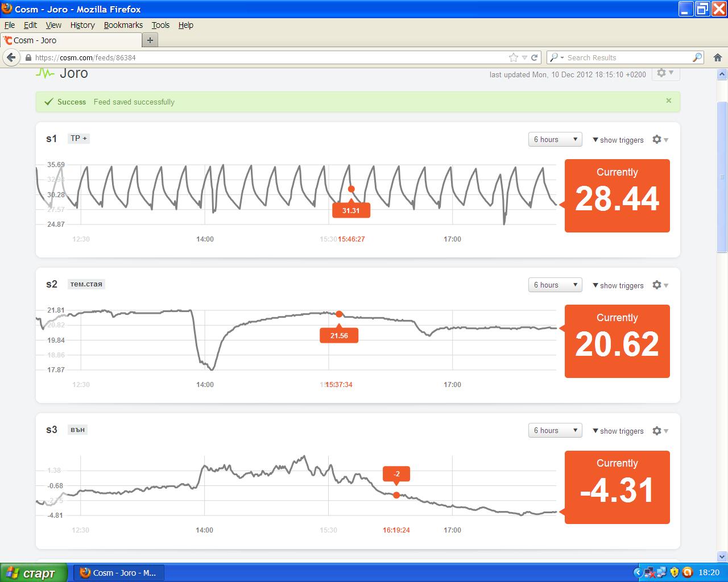The width and height of the screenshot is (728, 582).
Task: Open the feed settings gear near last updated
Action: (x=664, y=73)
